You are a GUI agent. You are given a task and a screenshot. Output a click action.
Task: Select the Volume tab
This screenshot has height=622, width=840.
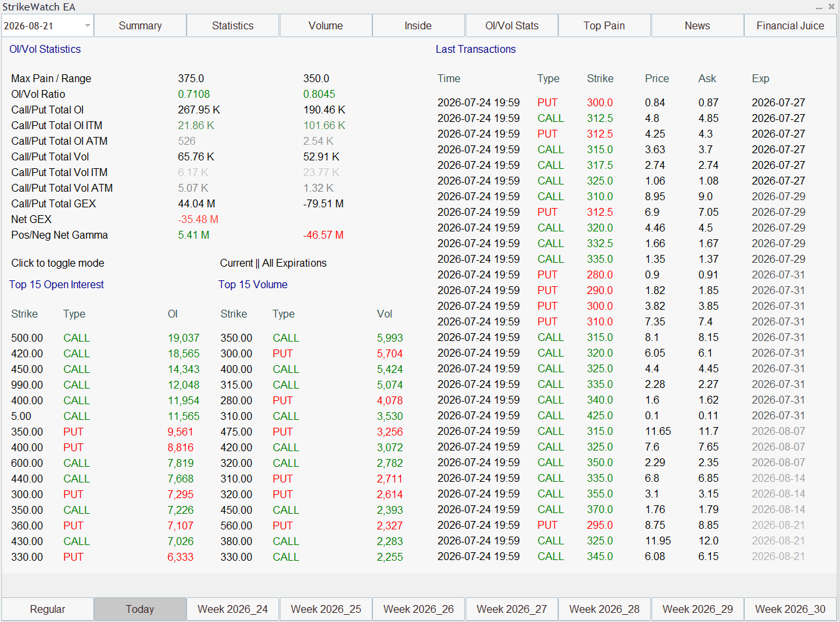325,26
